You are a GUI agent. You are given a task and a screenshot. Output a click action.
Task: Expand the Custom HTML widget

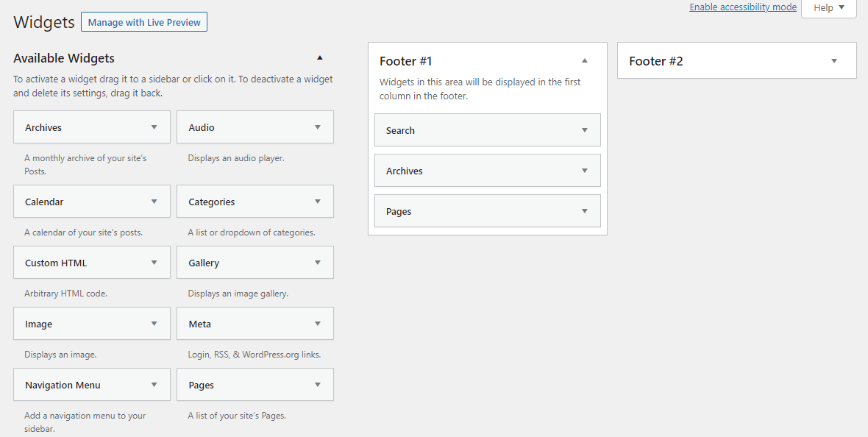154,262
